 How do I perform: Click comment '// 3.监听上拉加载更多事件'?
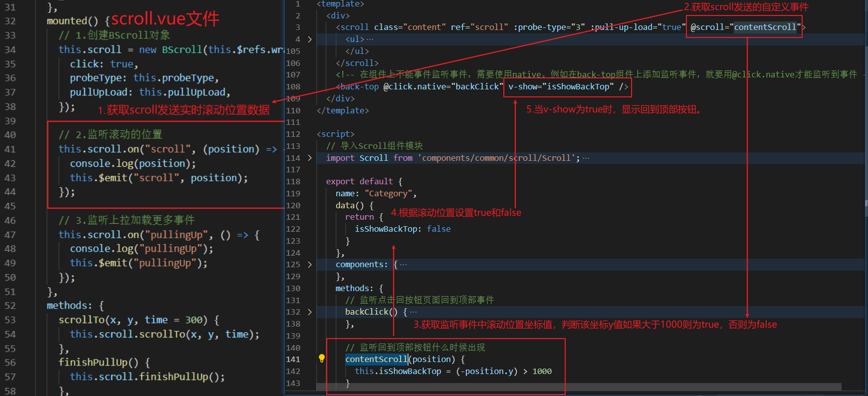tap(127, 220)
